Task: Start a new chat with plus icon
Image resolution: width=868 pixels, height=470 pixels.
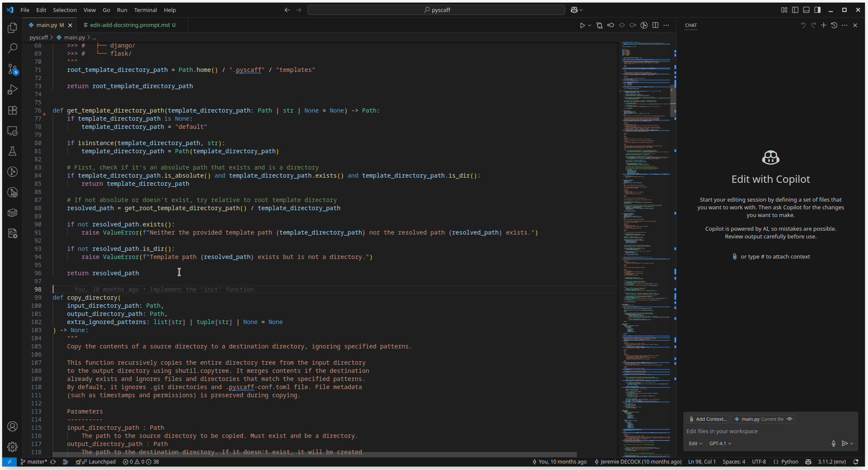Action: point(823,25)
